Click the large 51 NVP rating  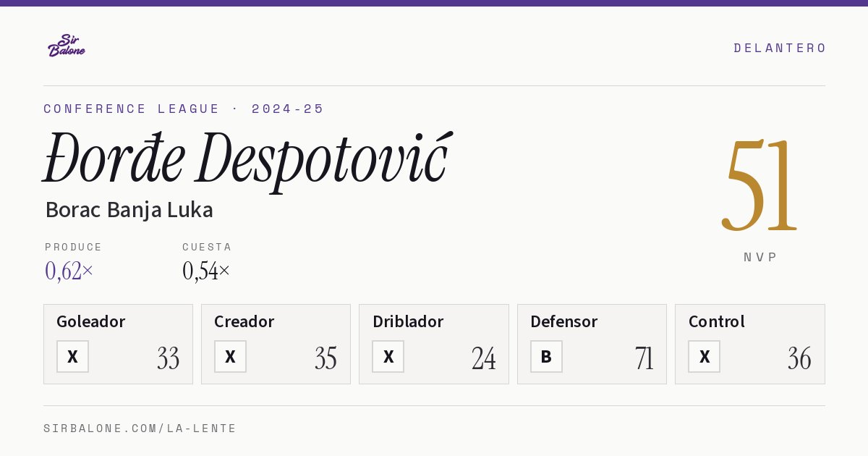[x=759, y=185]
